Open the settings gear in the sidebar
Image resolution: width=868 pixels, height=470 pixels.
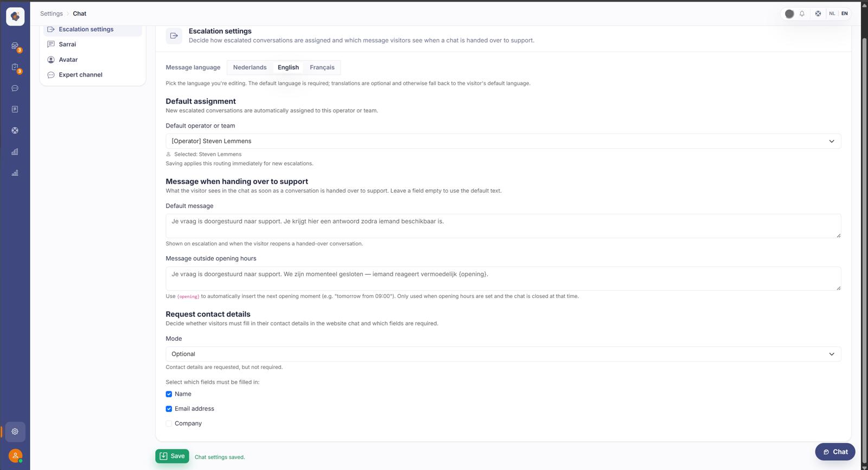(15, 432)
